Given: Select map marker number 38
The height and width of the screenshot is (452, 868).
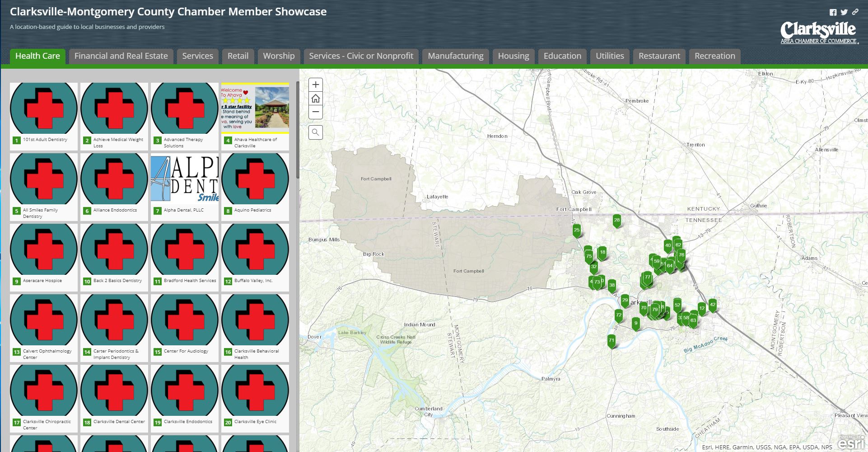Looking at the screenshot, I should [612, 286].
